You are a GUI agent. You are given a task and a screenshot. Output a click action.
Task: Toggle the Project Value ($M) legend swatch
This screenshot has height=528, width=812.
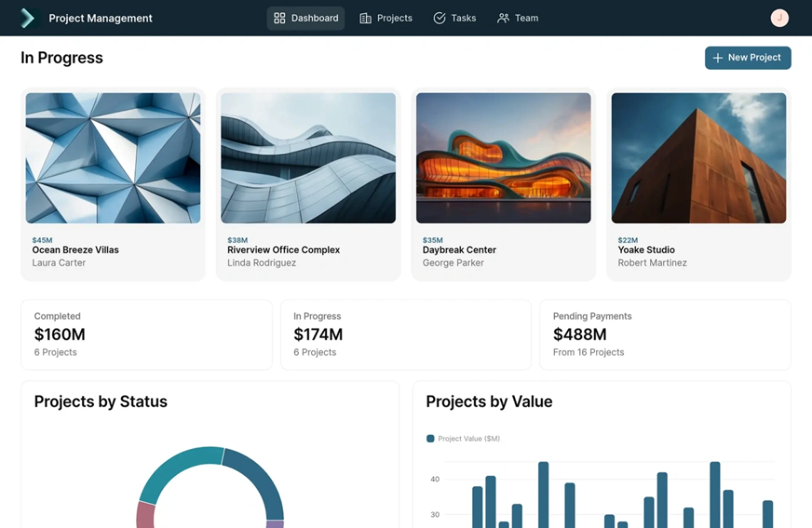430,438
